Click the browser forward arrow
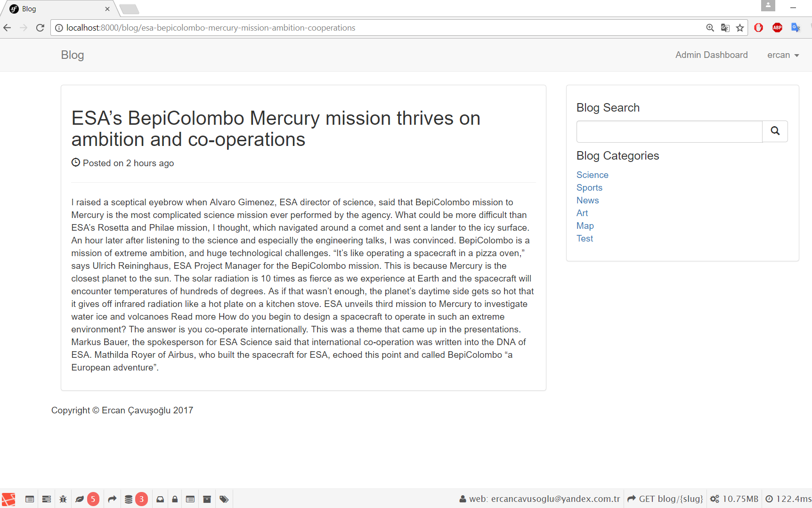The width and height of the screenshot is (812, 508). pos(24,28)
